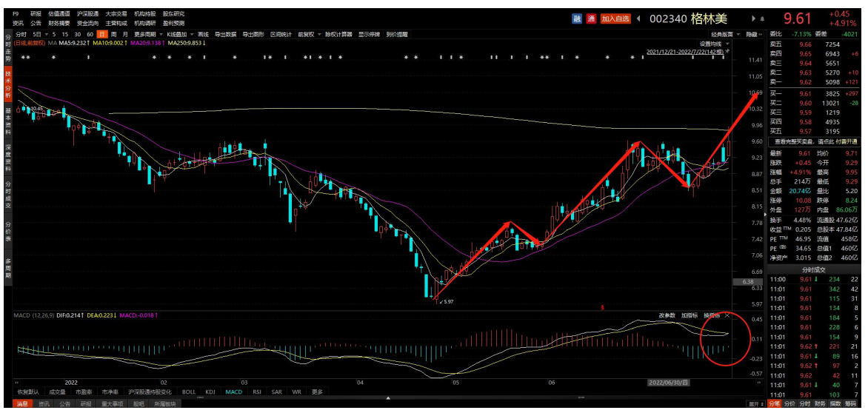This screenshot has width=868, height=413.
Task: Click the 导出数据 export data button
Action: [x=225, y=34]
